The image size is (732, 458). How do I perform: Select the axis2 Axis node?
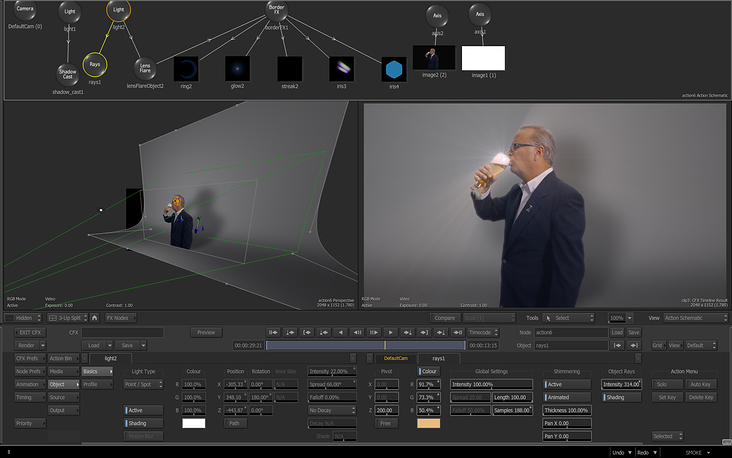point(437,15)
